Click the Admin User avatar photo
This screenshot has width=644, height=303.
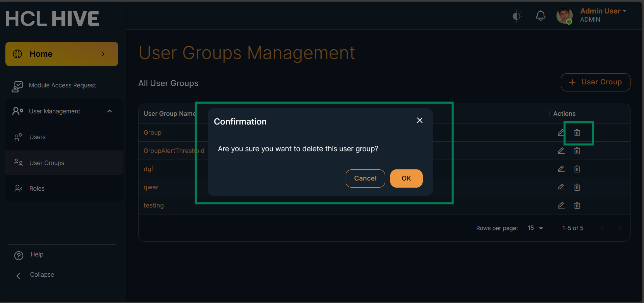tap(565, 16)
